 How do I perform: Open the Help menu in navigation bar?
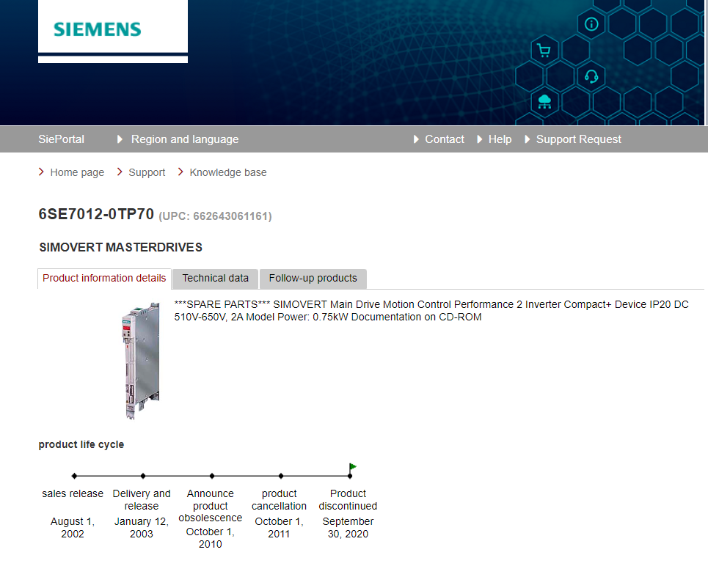point(500,139)
